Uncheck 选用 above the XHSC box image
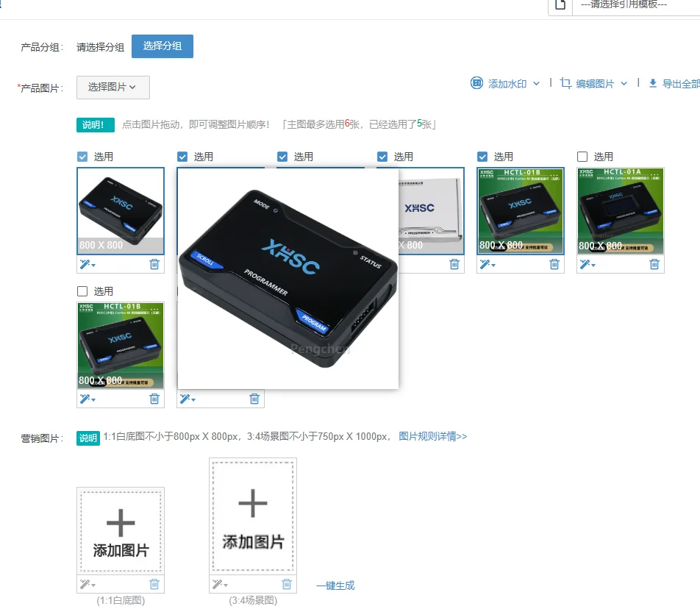Image resolution: width=700 pixels, height=609 pixels. pos(382,157)
